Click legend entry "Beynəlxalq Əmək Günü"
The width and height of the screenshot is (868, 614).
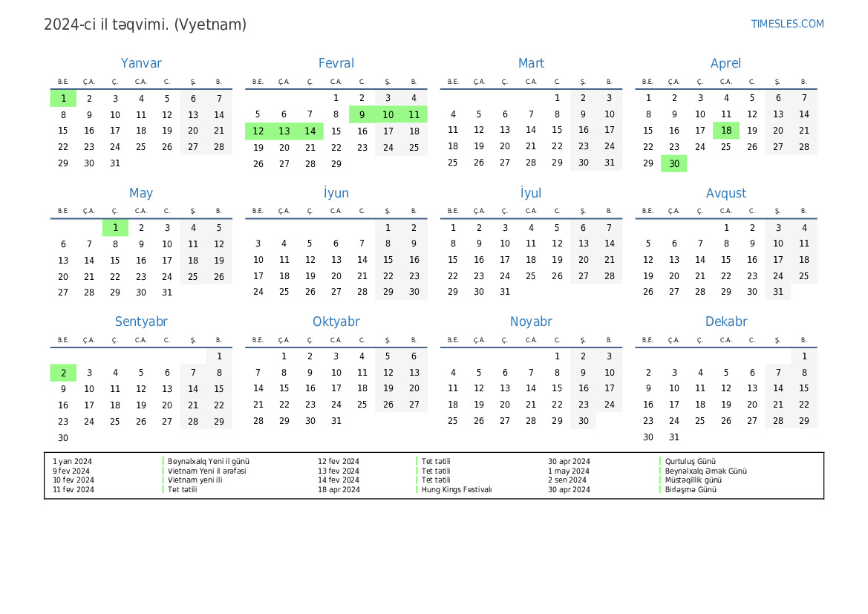[x=706, y=471]
